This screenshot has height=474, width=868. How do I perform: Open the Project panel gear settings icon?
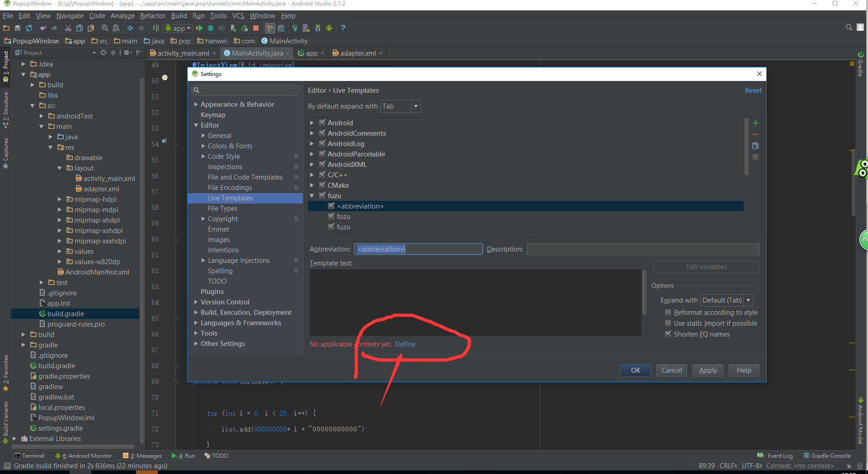coord(127,53)
